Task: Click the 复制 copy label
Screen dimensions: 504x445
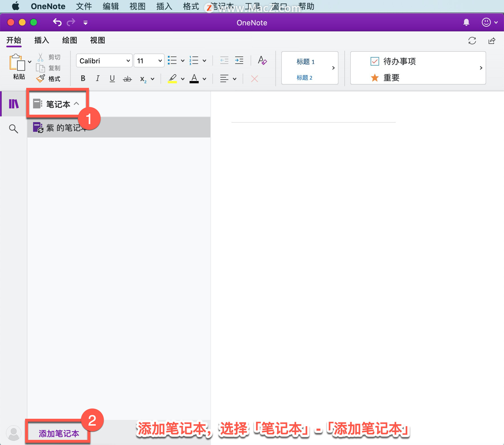Action: click(x=54, y=68)
